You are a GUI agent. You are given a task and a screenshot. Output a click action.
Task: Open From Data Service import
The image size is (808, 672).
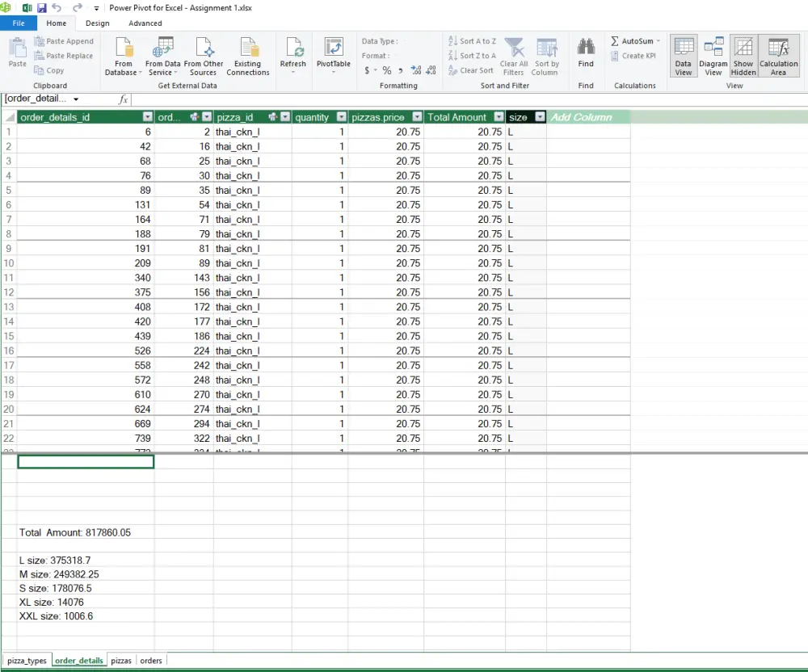[163, 57]
